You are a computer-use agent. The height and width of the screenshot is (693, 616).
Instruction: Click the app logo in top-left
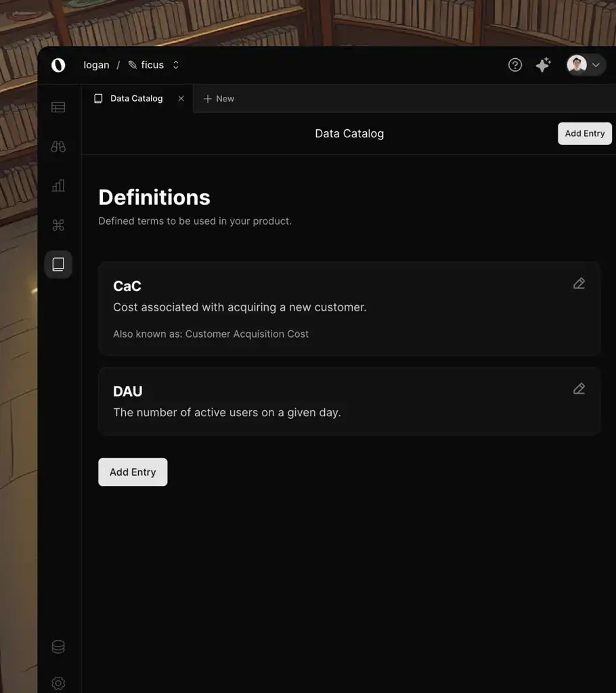58,65
